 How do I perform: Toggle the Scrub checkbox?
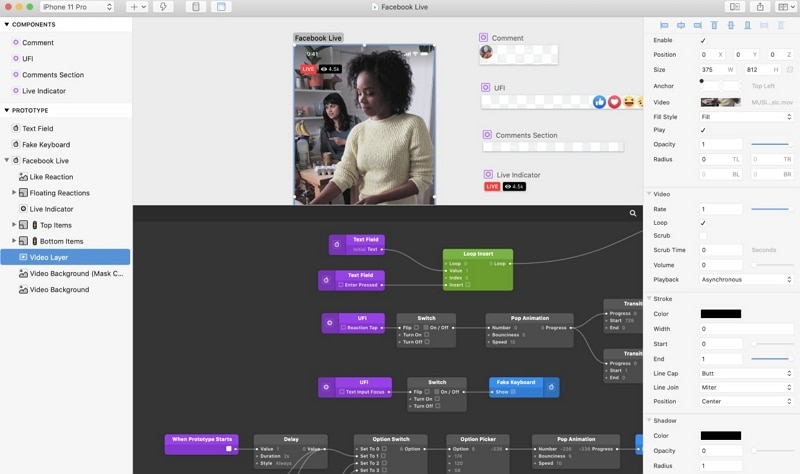coord(703,236)
